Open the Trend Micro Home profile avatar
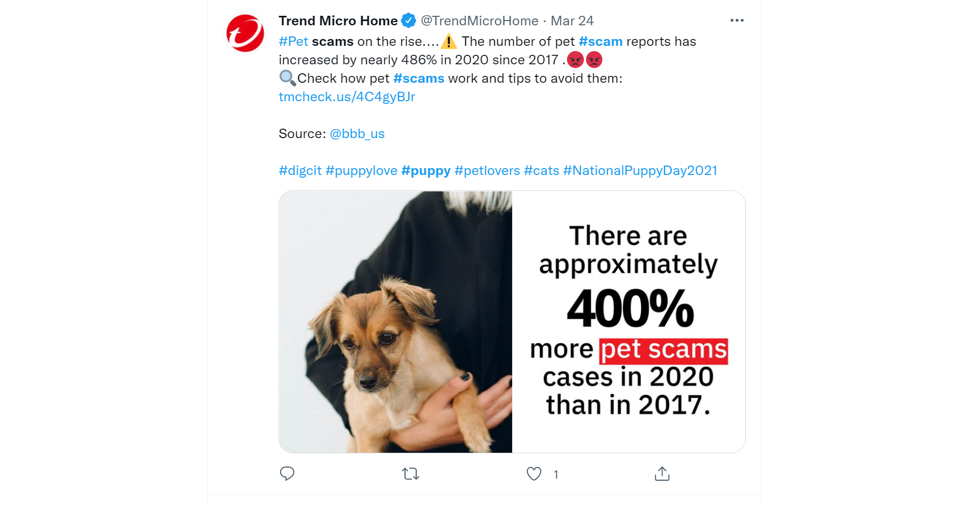980x506 pixels. coord(245,33)
